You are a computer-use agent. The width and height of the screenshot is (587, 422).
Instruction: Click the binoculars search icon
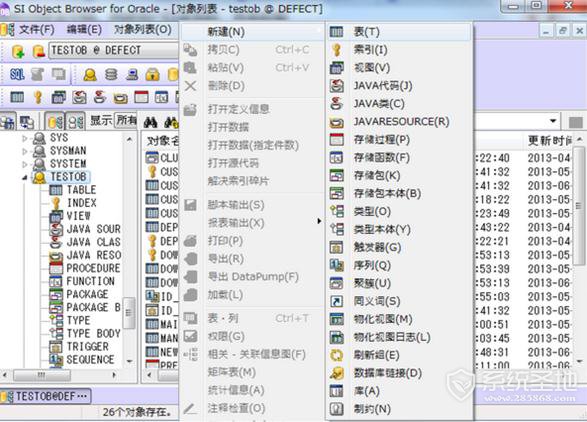[x=150, y=121]
